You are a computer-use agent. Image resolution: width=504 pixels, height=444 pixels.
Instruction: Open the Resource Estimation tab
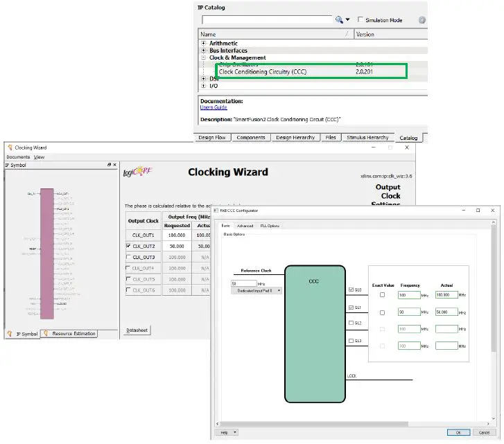point(69,334)
